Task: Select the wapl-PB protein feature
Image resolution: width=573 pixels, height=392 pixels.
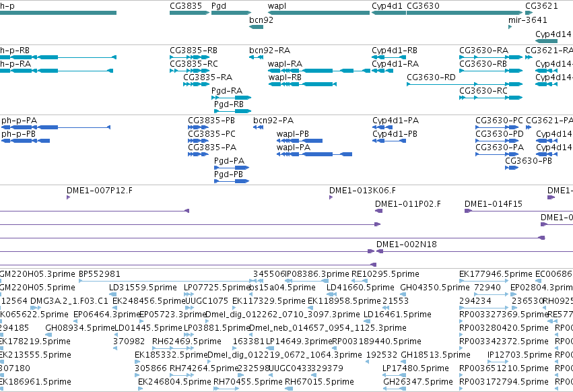Action: point(300,141)
